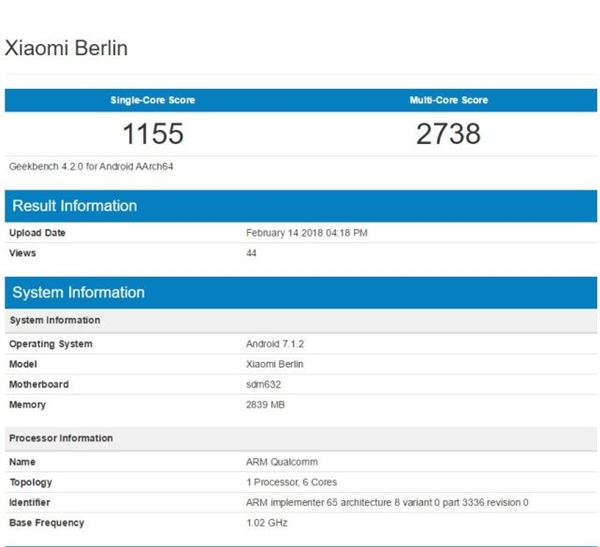Select the Android 7.1.2 value
The image size is (600, 547).
(275, 344)
